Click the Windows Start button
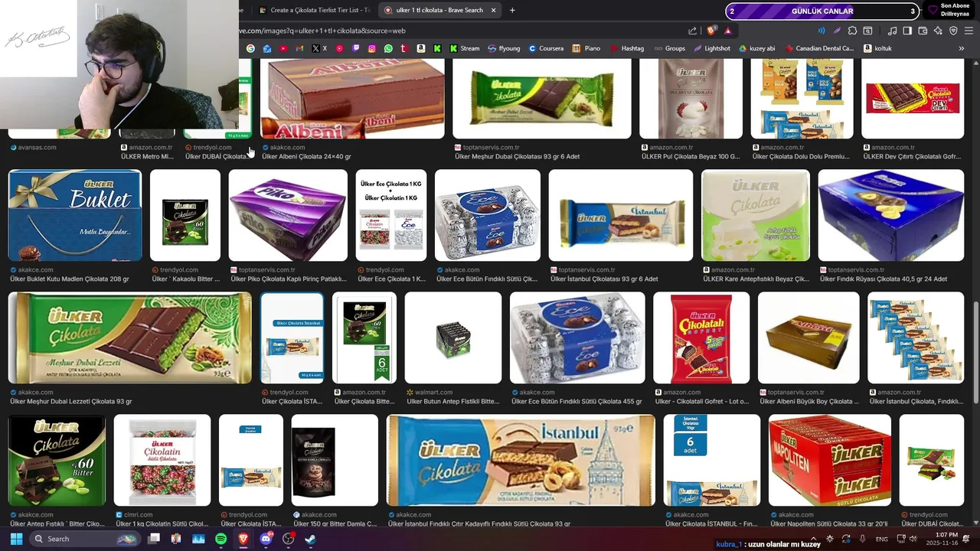 [x=16, y=539]
